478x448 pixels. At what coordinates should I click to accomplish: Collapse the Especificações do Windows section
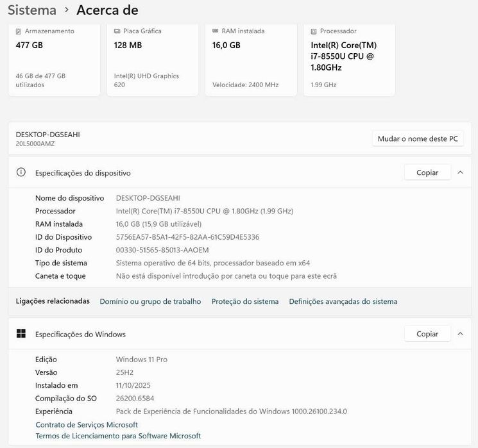pyautogui.click(x=460, y=333)
